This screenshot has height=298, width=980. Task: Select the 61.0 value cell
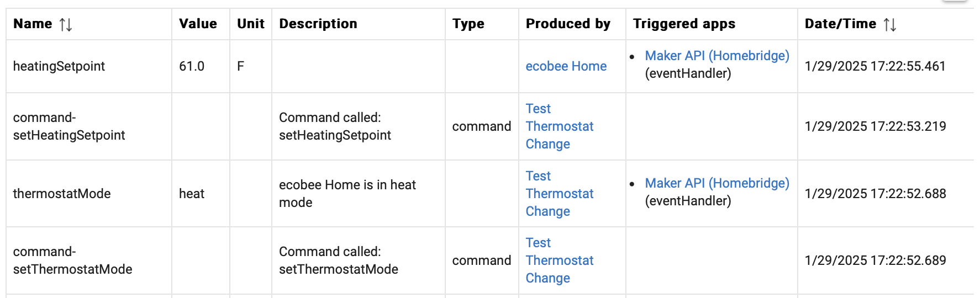point(201,66)
